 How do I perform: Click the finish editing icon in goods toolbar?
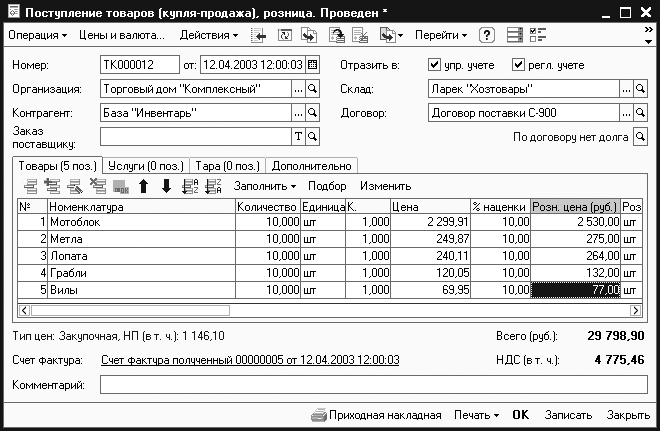[x=121, y=187]
